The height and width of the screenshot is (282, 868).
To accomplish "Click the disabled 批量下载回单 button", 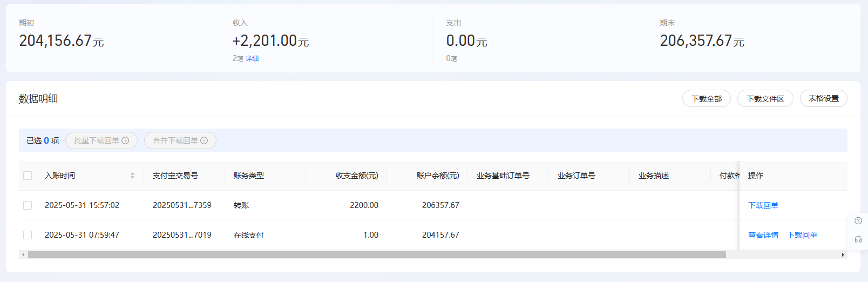I will click(x=101, y=140).
